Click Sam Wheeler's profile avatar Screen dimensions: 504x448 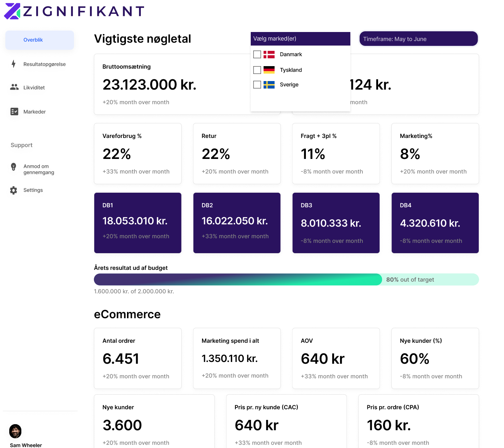click(x=15, y=431)
